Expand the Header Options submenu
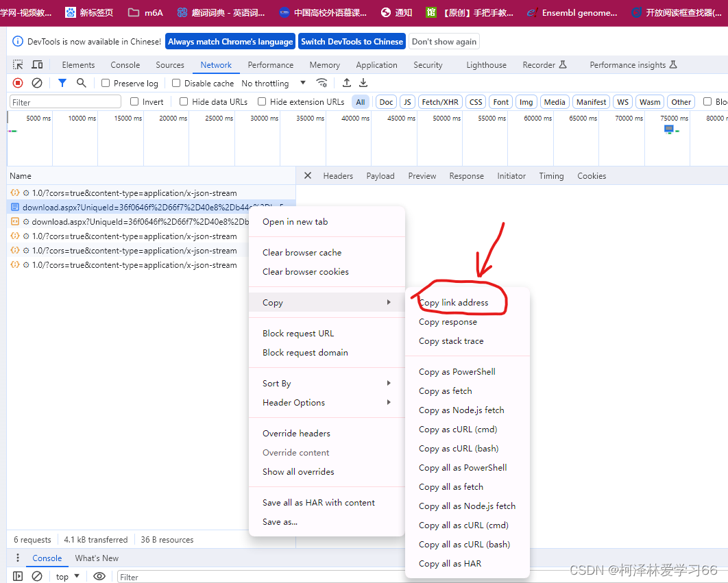This screenshot has width=728, height=583. point(326,402)
